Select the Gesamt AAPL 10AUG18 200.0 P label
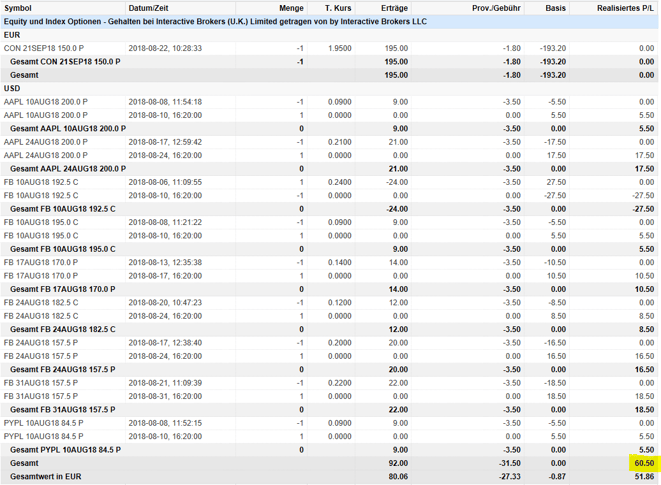The width and height of the screenshot is (661, 485). (x=68, y=129)
